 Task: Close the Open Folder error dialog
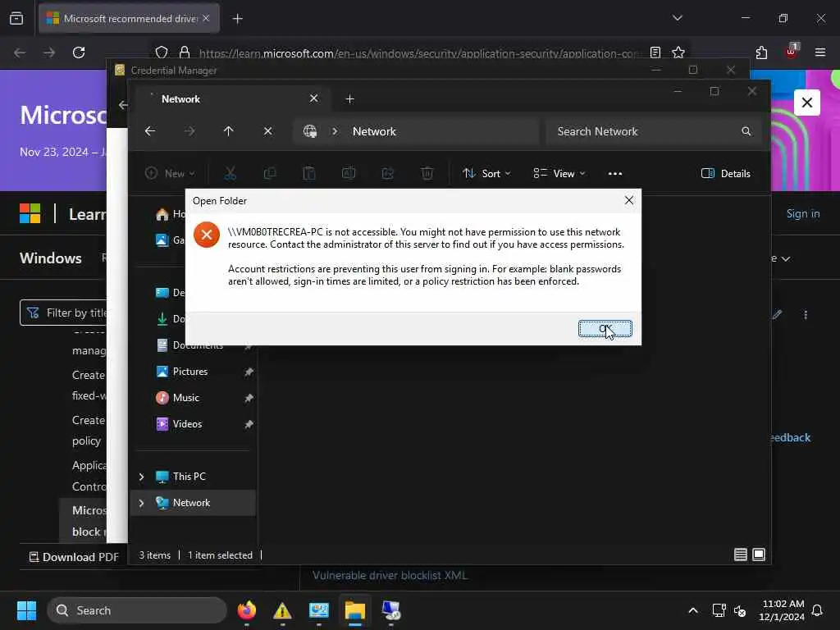(629, 200)
